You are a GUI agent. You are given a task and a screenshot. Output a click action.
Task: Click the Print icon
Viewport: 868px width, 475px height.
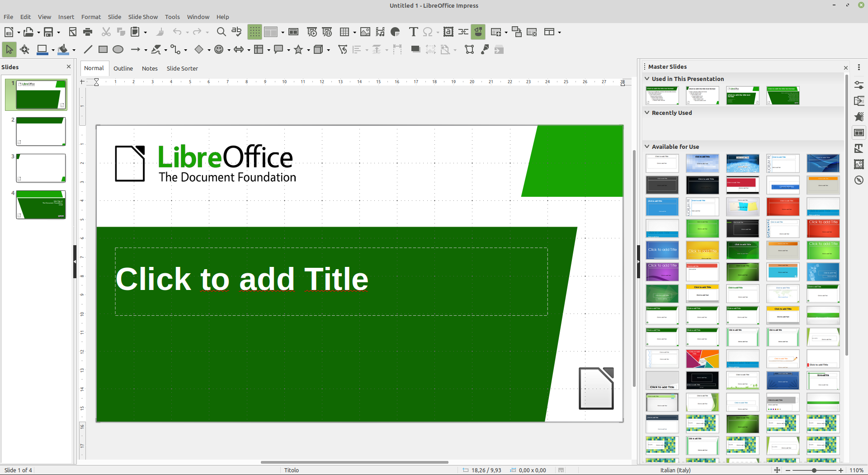[88, 32]
